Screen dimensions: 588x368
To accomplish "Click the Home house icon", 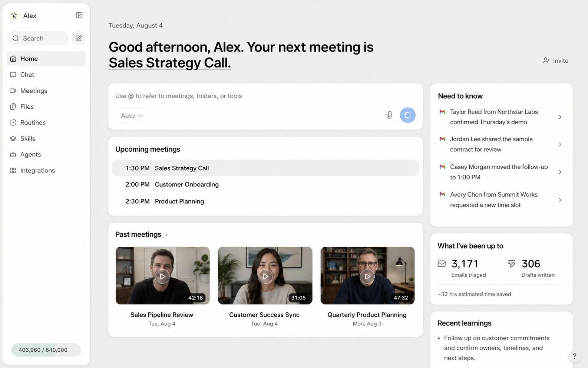I will tap(13, 59).
